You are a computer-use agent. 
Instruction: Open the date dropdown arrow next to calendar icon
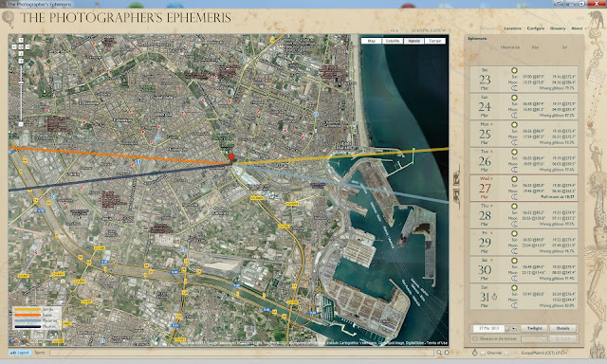pyautogui.click(x=514, y=328)
